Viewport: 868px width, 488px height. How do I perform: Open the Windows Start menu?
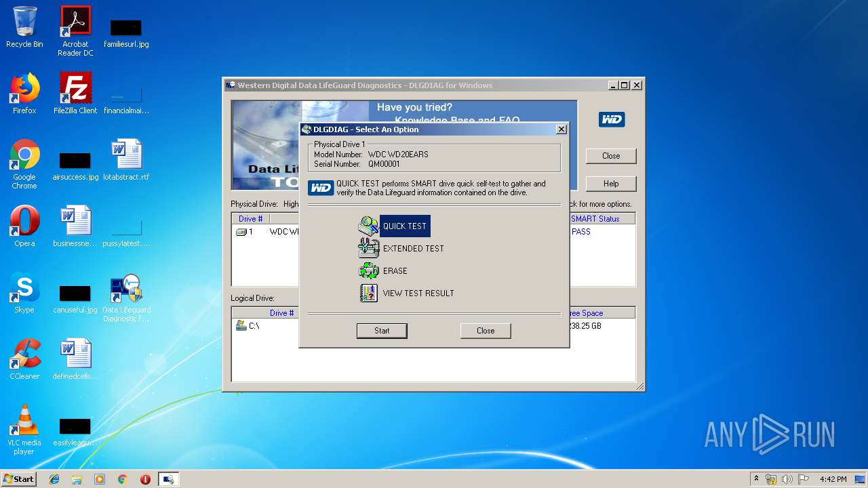(x=19, y=479)
